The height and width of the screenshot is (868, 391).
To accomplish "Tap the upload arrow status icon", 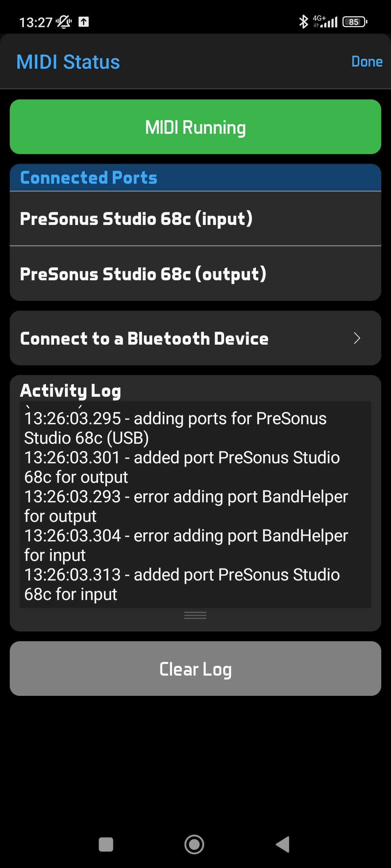I will pos(84,22).
